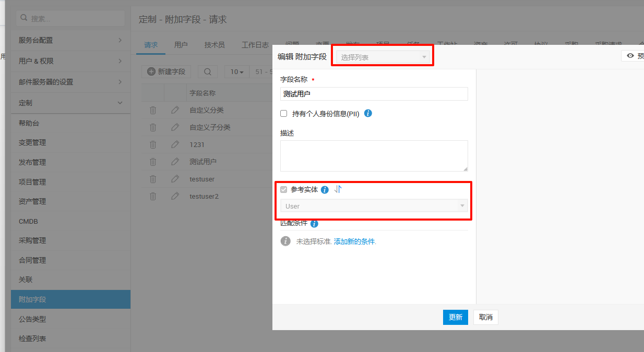The image size is (644, 352).
Task: Edit the 自定义子分类 field
Action: tap(175, 127)
